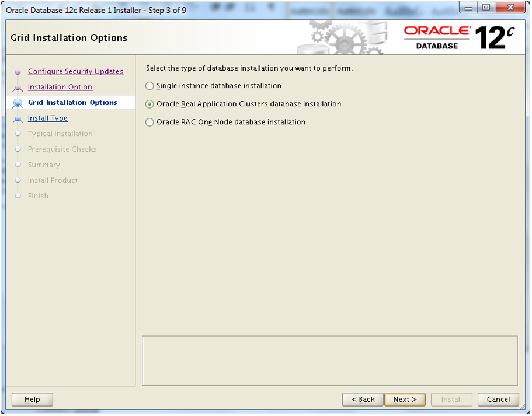Viewport: 532px width, 416px height.
Task: Go to Configure Security Updates step
Action: coord(76,72)
